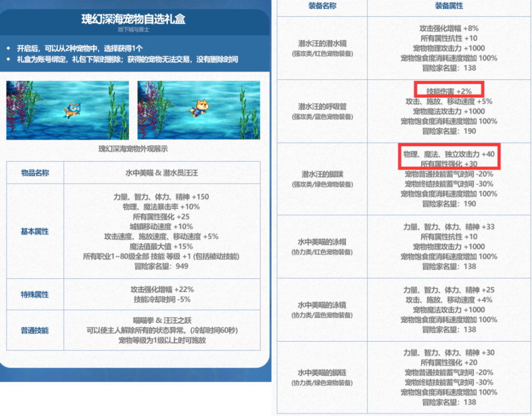Click the 装备属性 column header
Image resolution: width=532 pixels, height=416 pixels.
tap(449, 6)
